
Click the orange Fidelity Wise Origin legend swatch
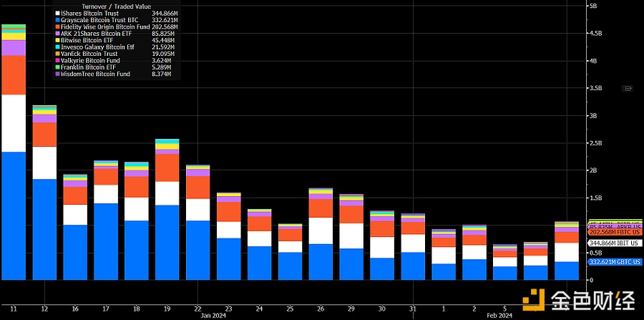pos(57,26)
